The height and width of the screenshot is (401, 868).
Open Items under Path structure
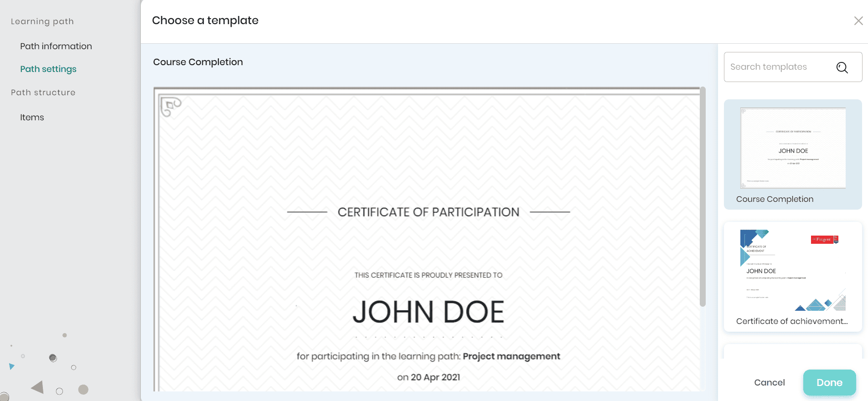(x=32, y=117)
